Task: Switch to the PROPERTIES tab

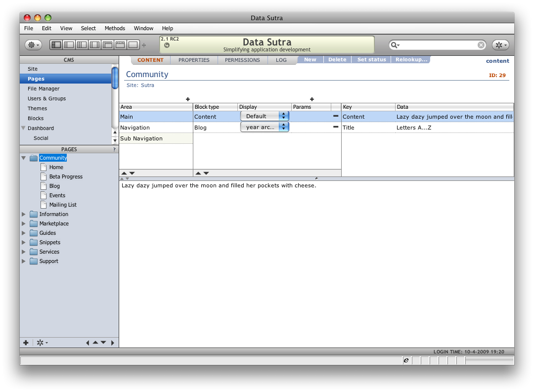Action: pos(194,60)
